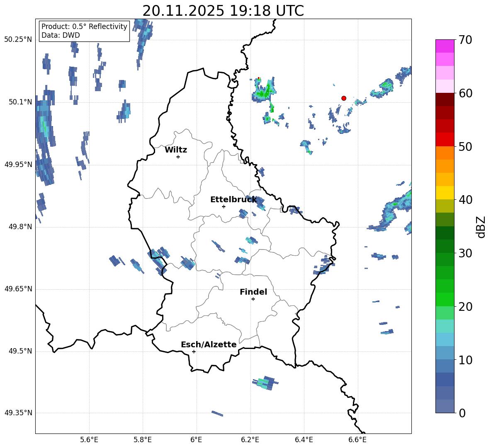The width and height of the screenshot is (491, 448).
Task: Click the colorbar 50 tick label
Action: point(465,146)
